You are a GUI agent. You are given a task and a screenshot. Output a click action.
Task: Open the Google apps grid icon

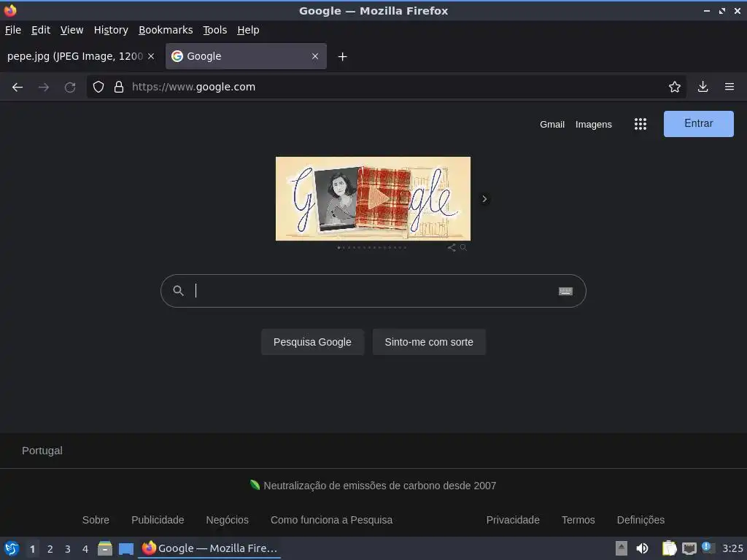pyautogui.click(x=640, y=124)
